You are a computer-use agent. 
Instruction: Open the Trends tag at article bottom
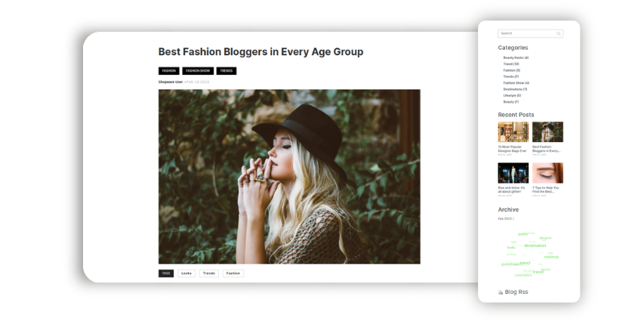(x=209, y=273)
